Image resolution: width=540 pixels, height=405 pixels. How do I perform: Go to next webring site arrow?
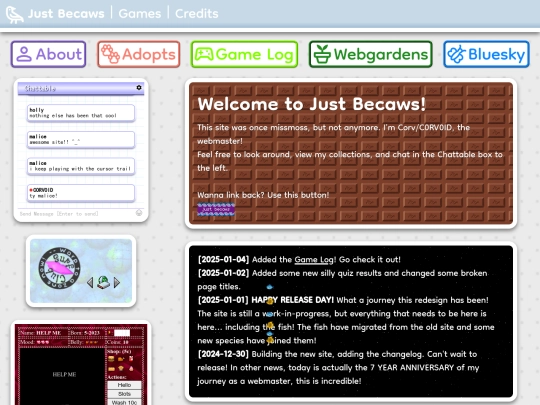click(117, 282)
